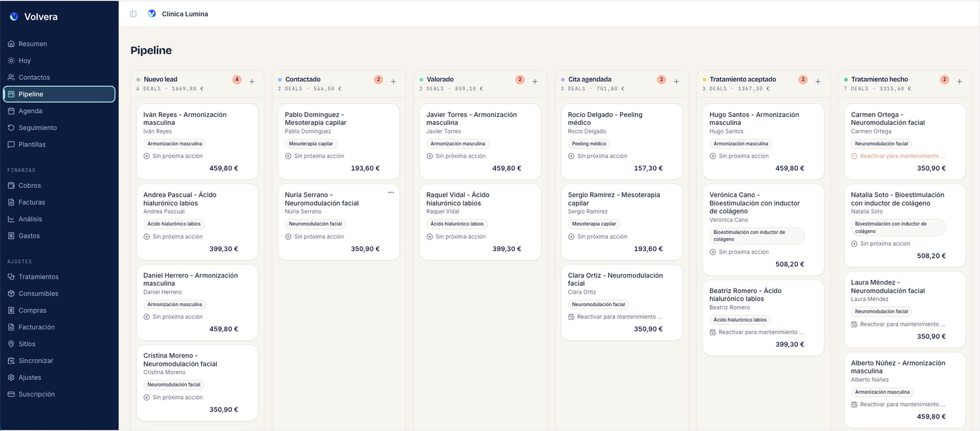Open Análisis under Finanzas
Image resolution: width=980 pixels, height=431 pixels.
[x=59, y=219]
